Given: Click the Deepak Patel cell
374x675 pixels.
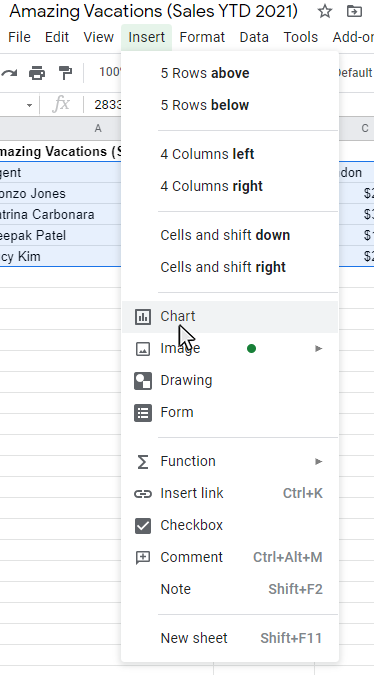Looking at the screenshot, I should click(60, 235).
